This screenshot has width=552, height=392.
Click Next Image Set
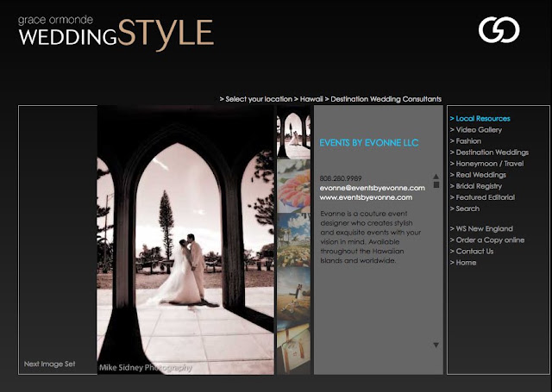click(x=50, y=364)
